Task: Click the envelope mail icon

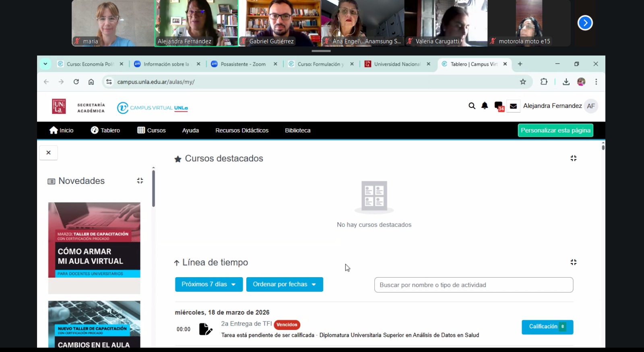Action: tap(513, 106)
